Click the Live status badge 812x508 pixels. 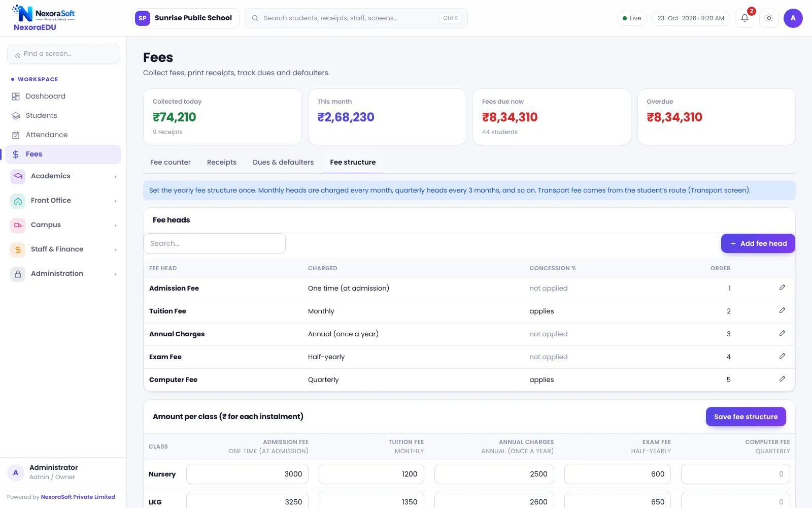point(632,18)
